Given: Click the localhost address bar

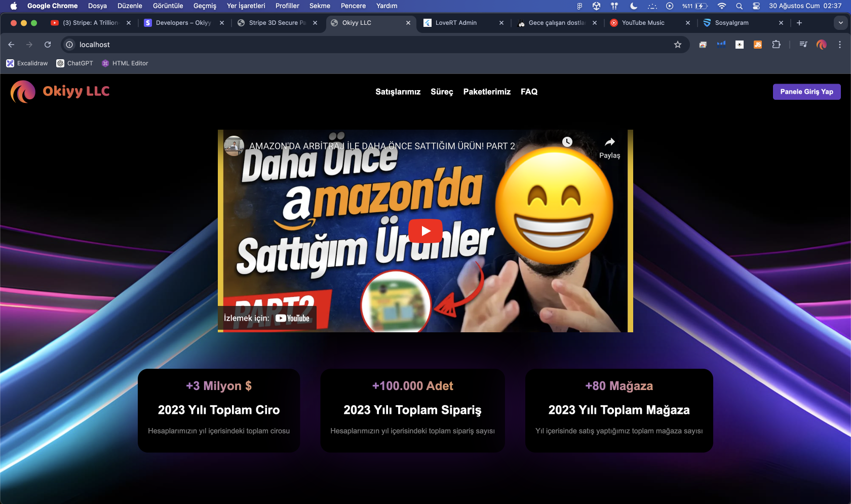Looking at the screenshot, I should (x=375, y=45).
